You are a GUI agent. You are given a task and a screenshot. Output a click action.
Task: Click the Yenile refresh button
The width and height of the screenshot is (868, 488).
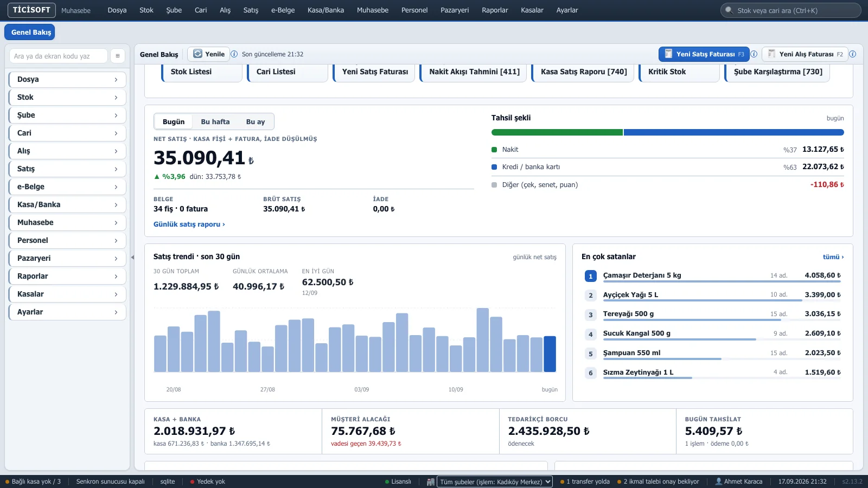(209, 54)
